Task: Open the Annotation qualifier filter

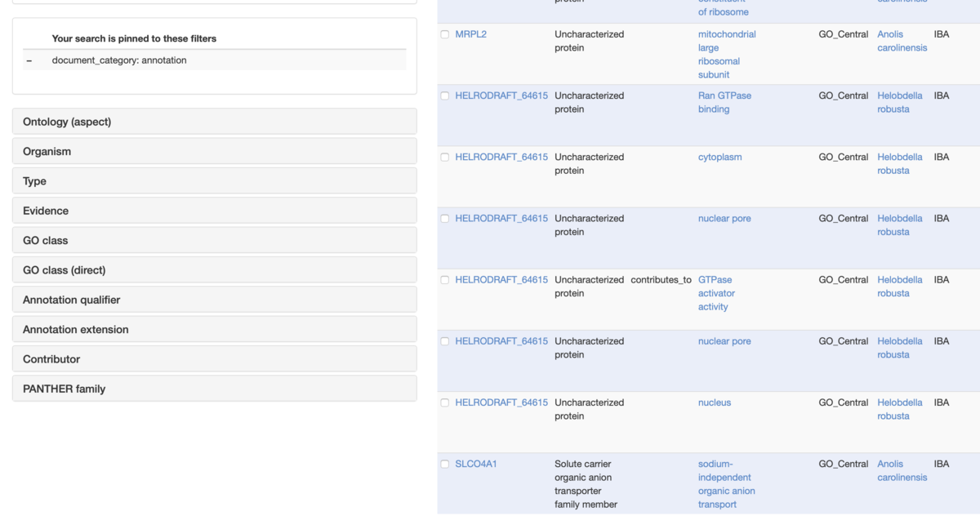Action: (215, 300)
